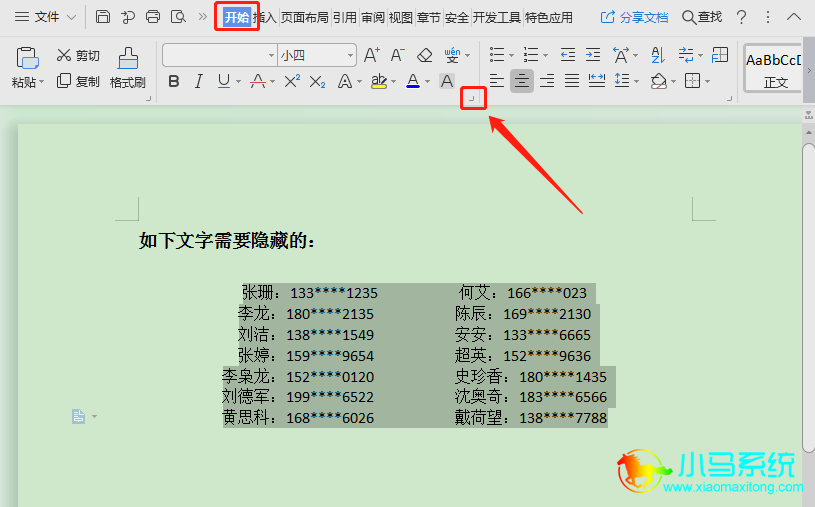Image resolution: width=815 pixels, height=507 pixels.
Task: Decrease font size with A- icon
Action: [397, 55]
